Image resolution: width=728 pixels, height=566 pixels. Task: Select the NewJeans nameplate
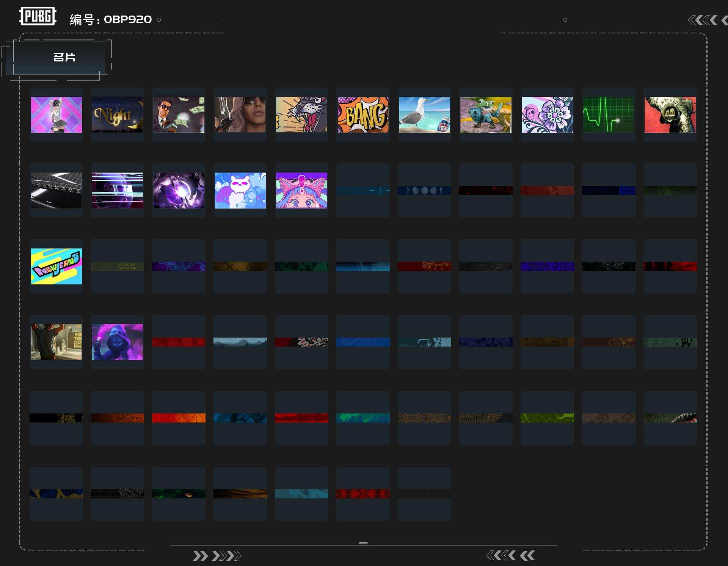pyautogui.click(x=56, y=266)
